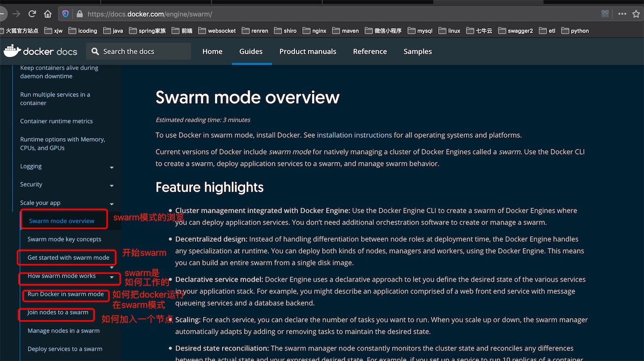Open Join nodes to a swarm
Screen dimensions: 644x361
pyautogui.click(x=58, y=312)
